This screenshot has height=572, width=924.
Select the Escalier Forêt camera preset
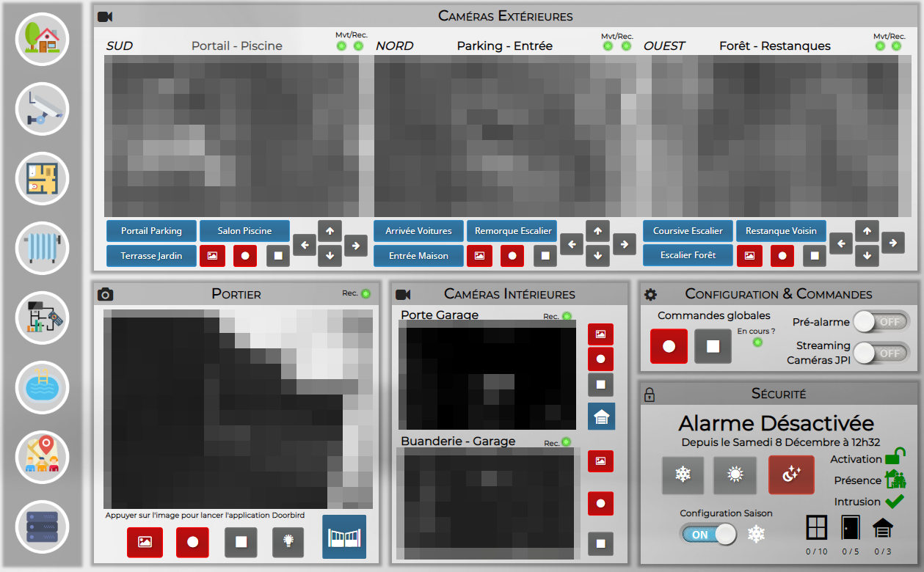688,255
